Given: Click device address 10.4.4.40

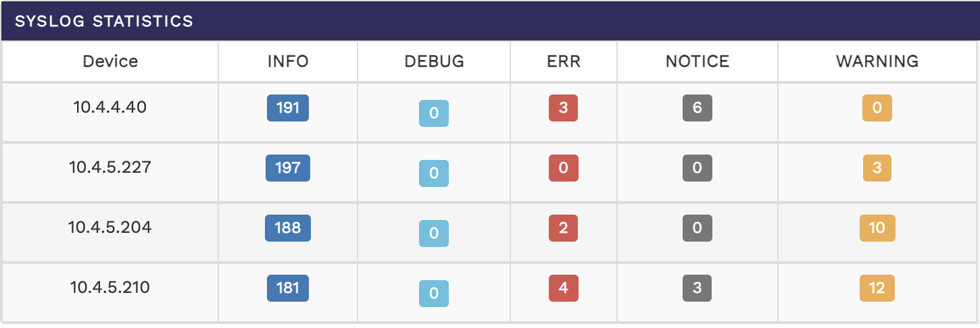Looking at the screenshot, I should 110,107.
